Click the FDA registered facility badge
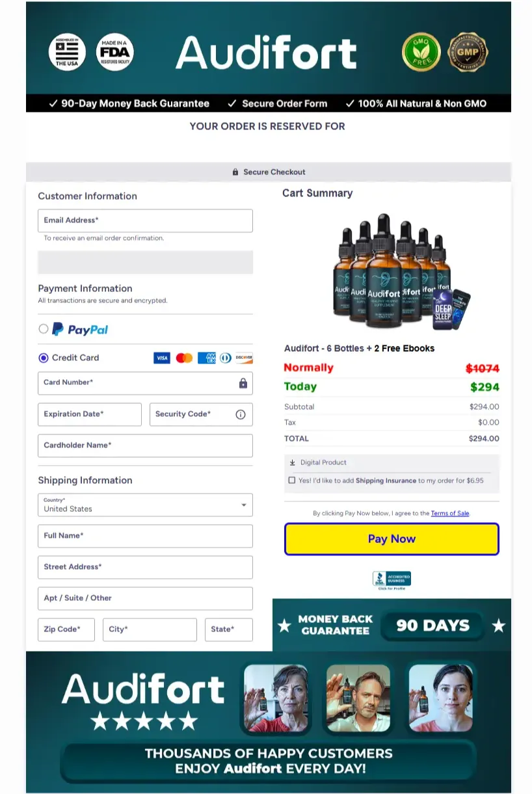Image resolution: width=532 pixels, height=794 pixels. [x=115, y=52]
